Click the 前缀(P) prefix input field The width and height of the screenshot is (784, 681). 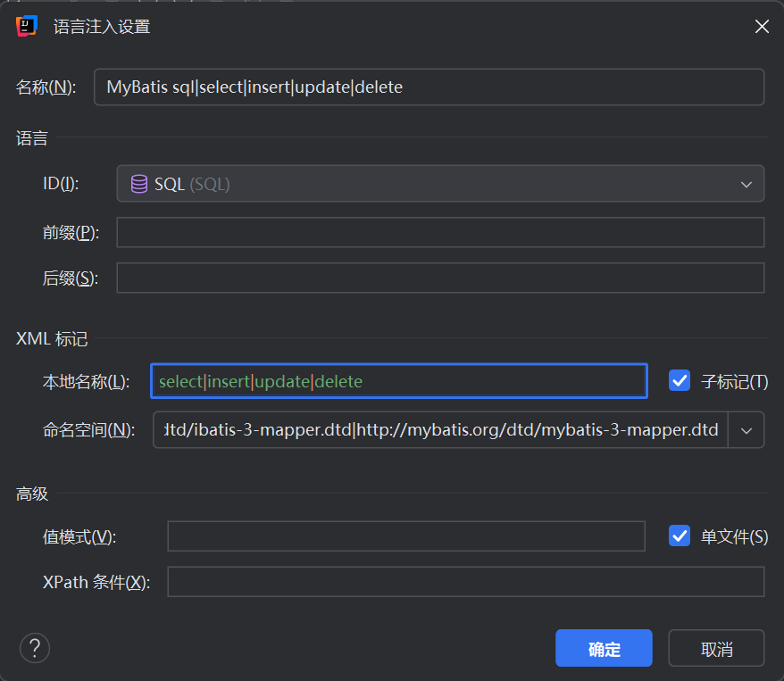pyautogui.click(x=440, y=232)
